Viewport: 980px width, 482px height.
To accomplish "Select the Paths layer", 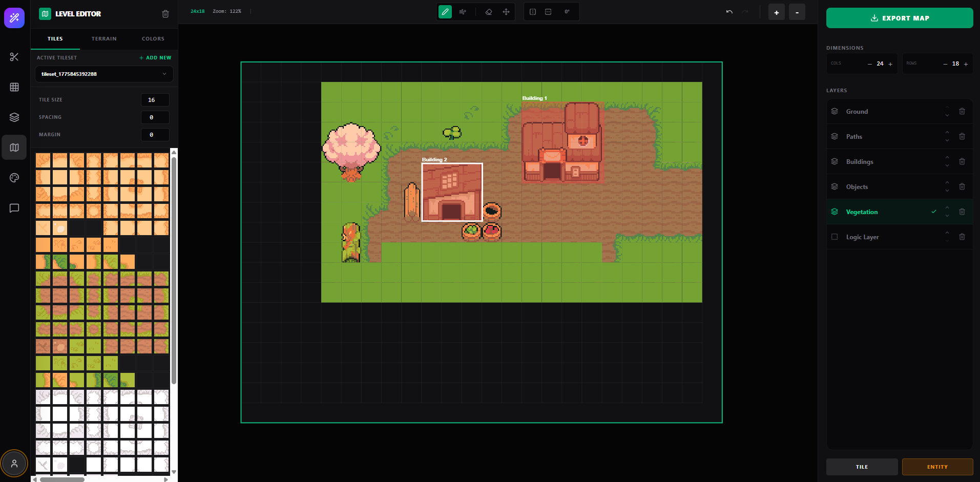I will (x=900, y=136).
